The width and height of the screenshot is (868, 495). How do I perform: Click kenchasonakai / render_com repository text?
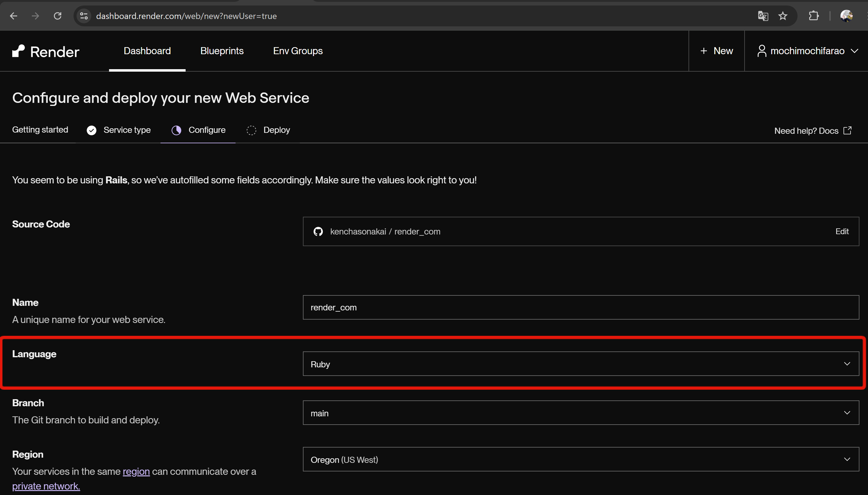pos(385,231)
